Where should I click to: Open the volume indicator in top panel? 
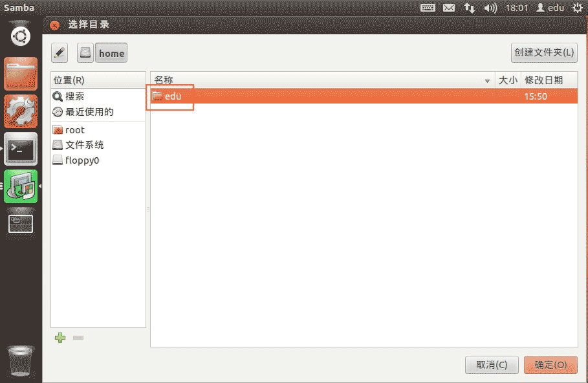coord(490,8)
